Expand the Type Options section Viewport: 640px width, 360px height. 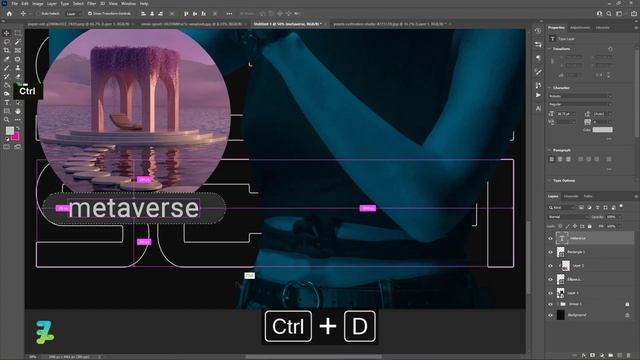point(549,180)
